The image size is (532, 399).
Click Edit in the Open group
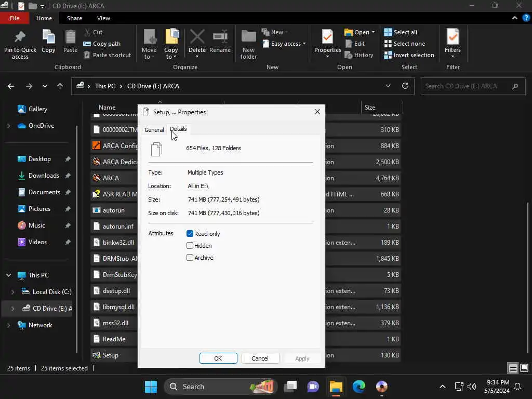point(355,44)
